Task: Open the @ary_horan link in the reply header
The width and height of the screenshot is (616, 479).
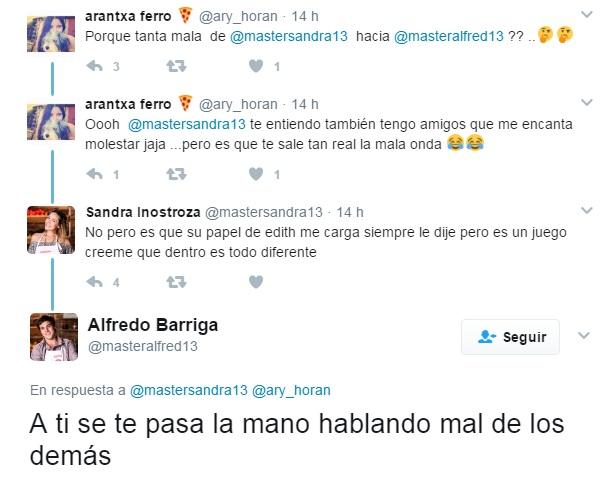Action: pyautogui.click(x=291, y=390)
